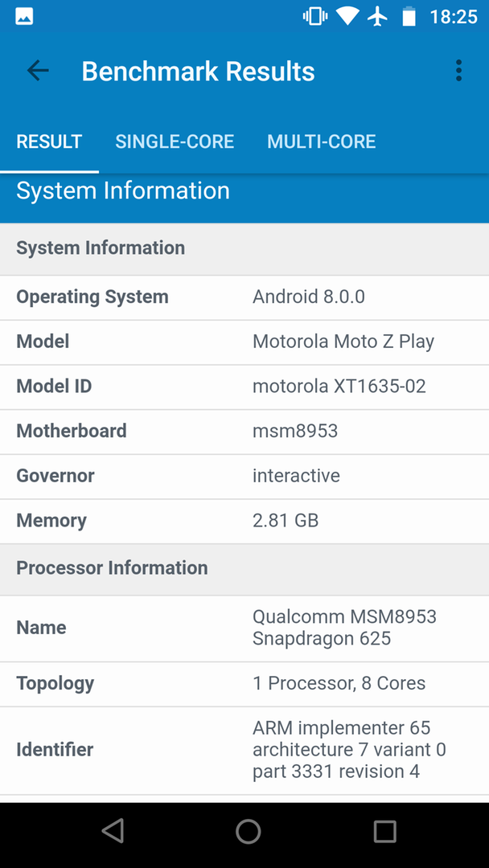
Task: Open the three-dot overflow menu
Action: coord(458,71)
